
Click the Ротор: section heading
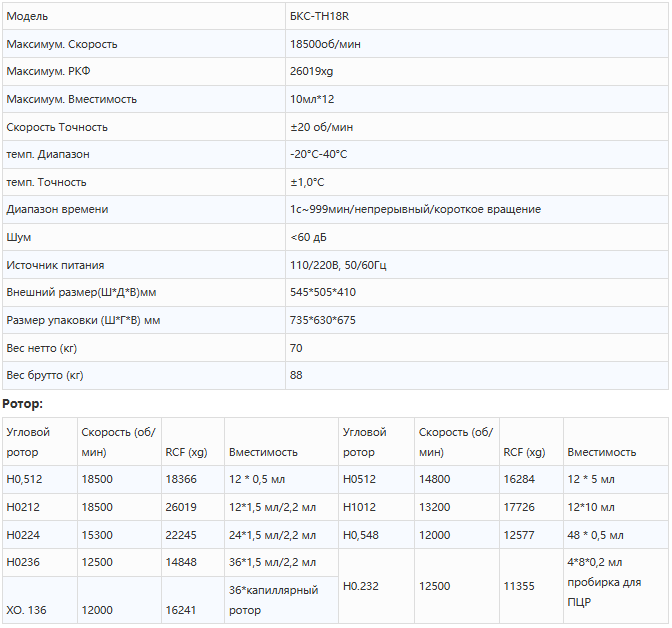(x=23, y=403)
